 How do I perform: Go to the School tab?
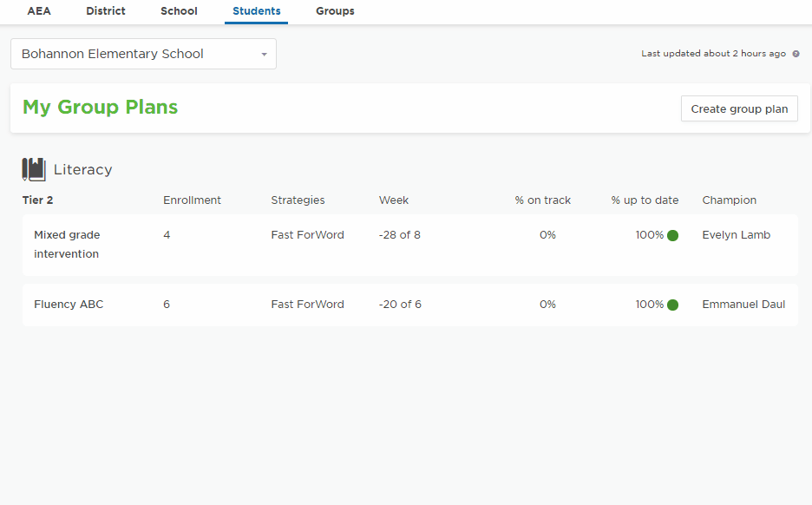coord(179,11)
